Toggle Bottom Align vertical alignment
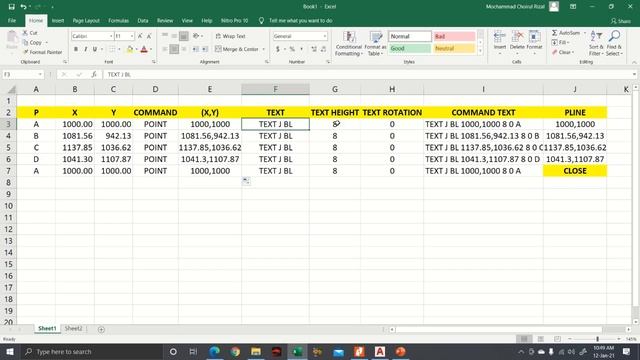 coord(184,36)
